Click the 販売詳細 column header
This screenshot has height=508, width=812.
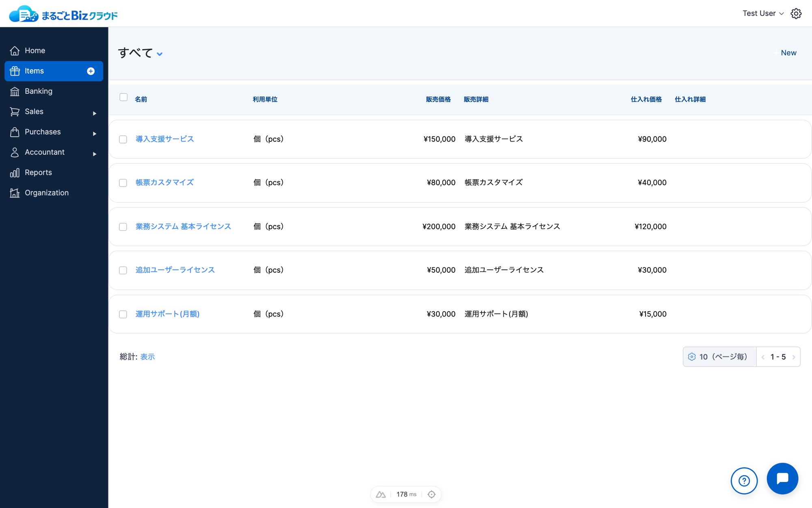pyautogui.click(x=476, y=100)
